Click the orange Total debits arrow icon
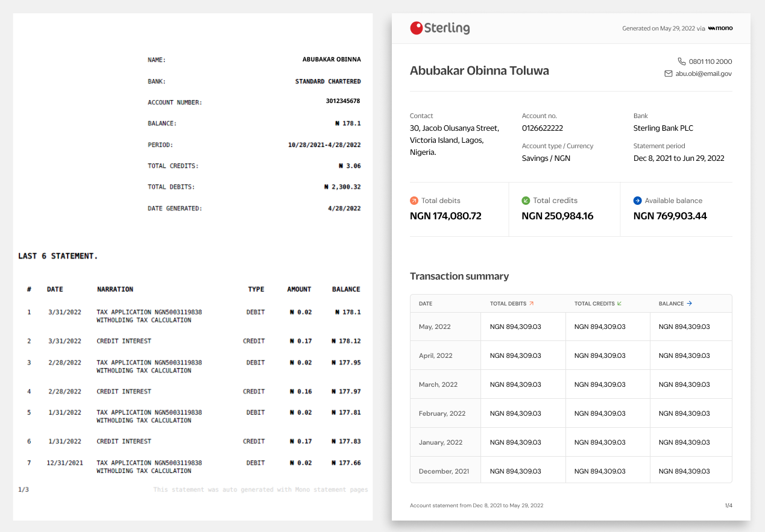This screenshot has height=532, width=765. tap(414, 201)
